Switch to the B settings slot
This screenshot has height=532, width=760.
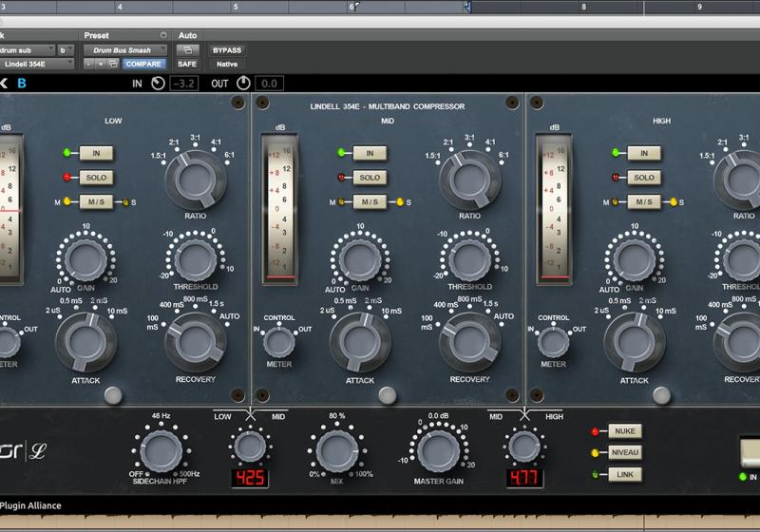22,84
